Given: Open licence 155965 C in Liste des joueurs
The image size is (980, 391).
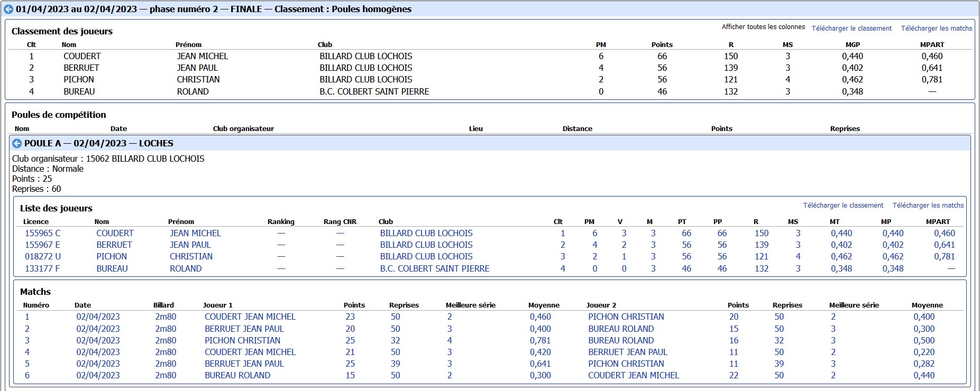Looking at the screenshot, I should 43,233.
